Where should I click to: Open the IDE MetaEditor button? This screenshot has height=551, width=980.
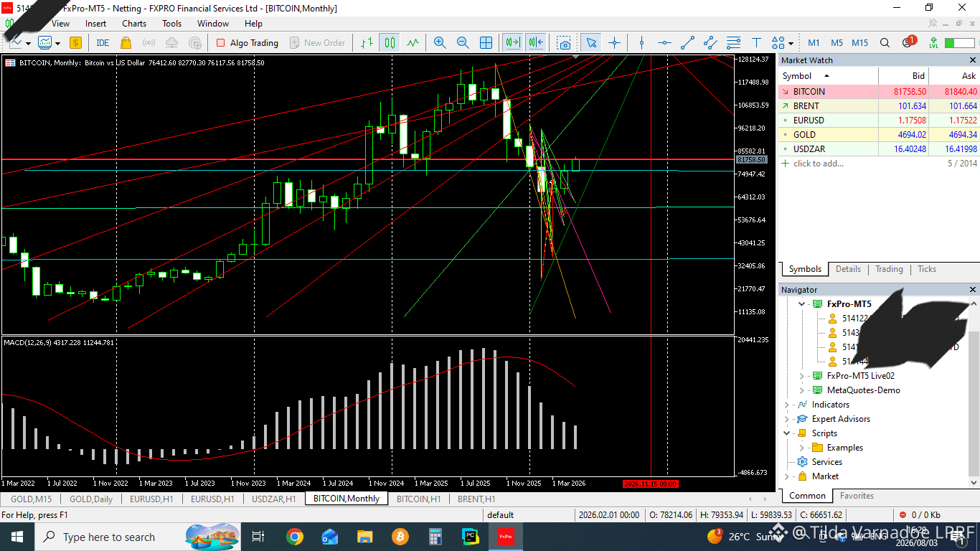tap(103, 43)
